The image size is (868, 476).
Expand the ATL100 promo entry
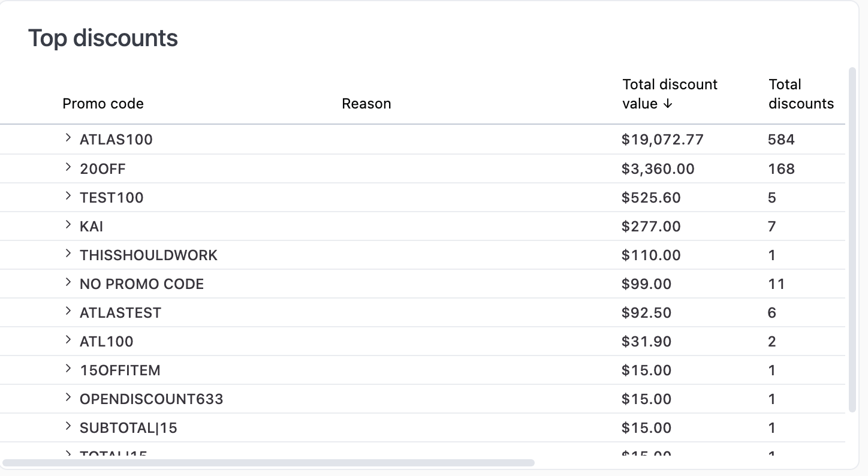click(68, 341)
